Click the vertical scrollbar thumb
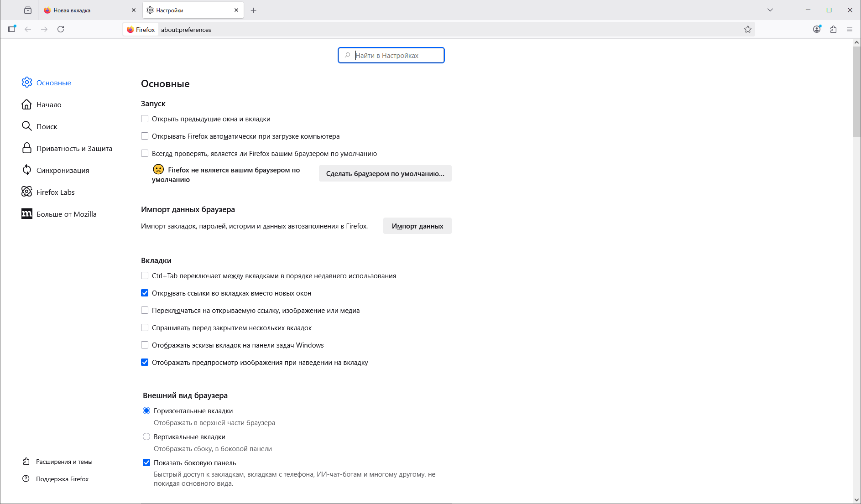Screen dimensions: 861x504 (856, 91)
